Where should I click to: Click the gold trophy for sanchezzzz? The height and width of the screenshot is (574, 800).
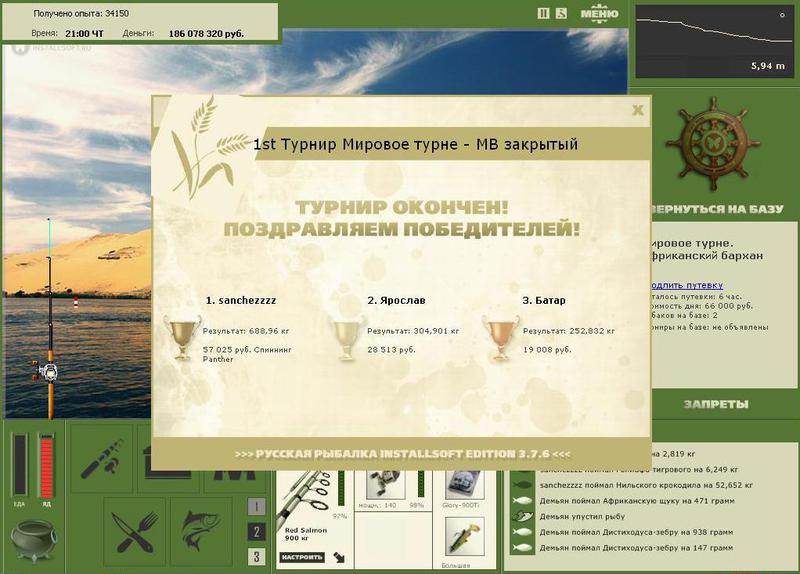[x=182, y=338]
